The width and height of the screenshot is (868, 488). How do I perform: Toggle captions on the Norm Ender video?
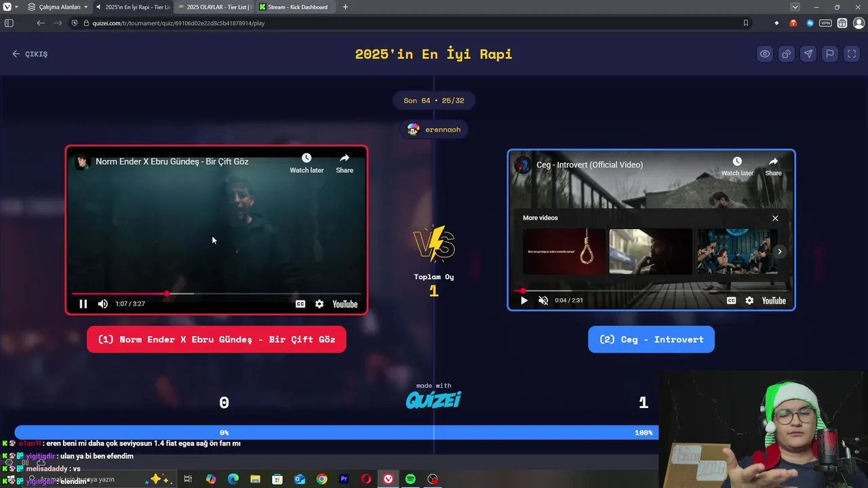(300, 304)
